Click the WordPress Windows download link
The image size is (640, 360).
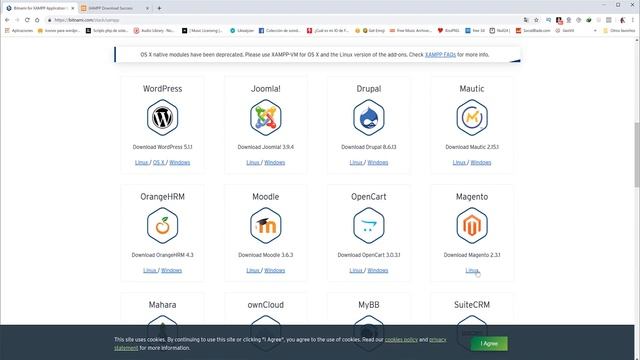[x=180, y=162]
